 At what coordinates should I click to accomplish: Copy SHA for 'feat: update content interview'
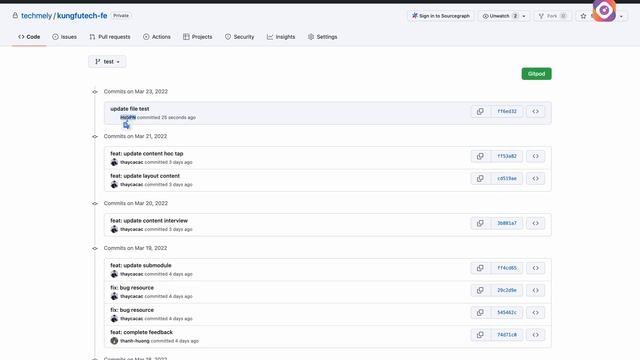pyautogui.click(x=480, y=223)
